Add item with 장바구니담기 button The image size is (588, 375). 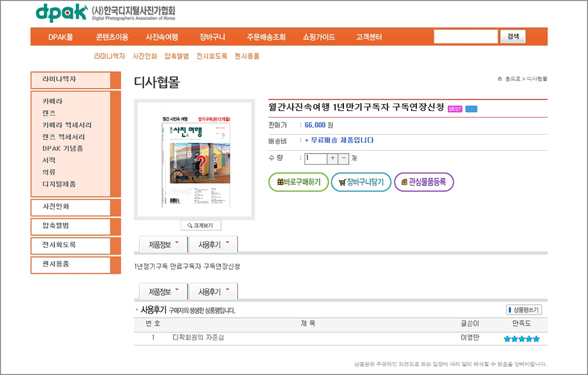[x=361, y=182]
